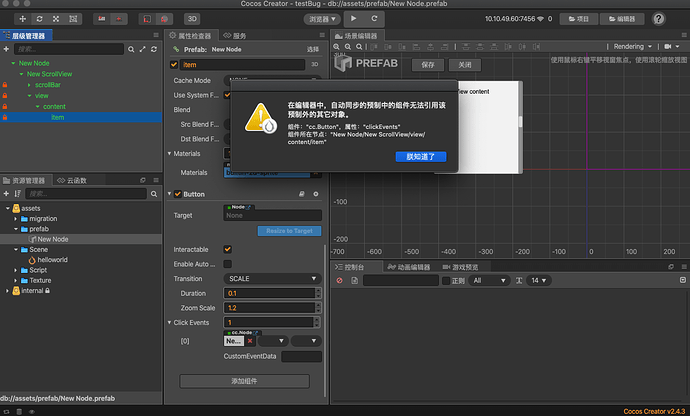Open the Transition SCALE dropdown
This screenshot has width=690, height=416.
click(272, 279)
